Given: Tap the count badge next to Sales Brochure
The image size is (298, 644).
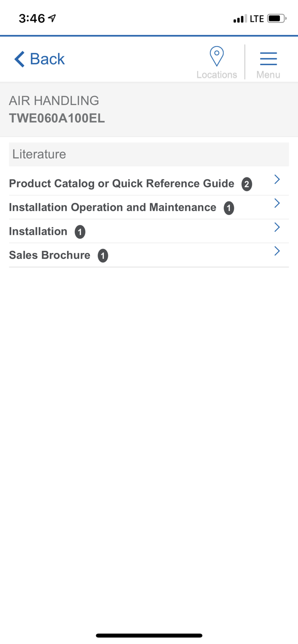Looking at the screenshot, I should tap(103, 256).
